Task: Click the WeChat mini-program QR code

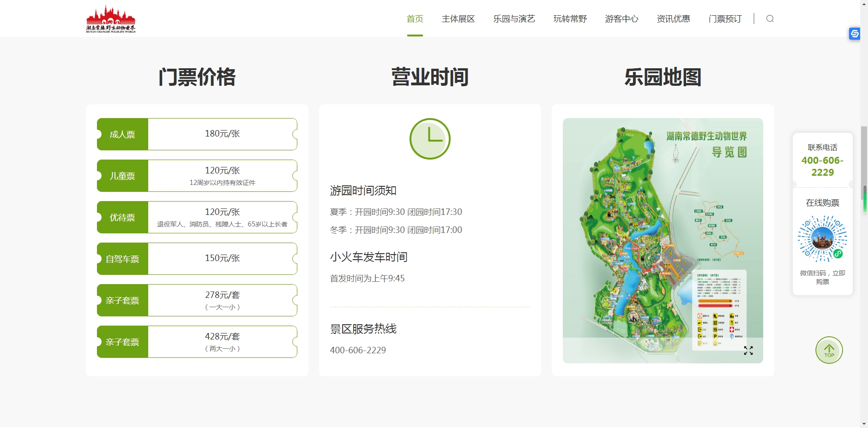Action: click(822, 238)
